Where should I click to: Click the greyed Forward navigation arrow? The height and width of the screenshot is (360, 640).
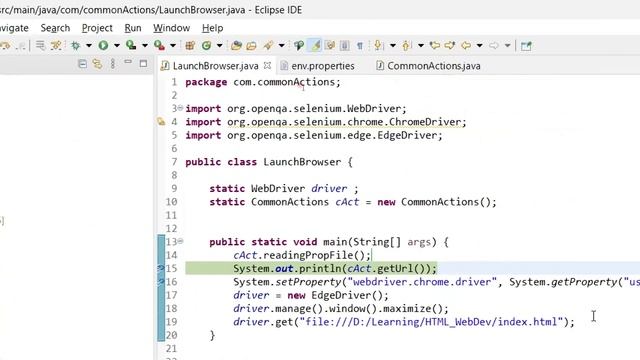pos(494,45)
